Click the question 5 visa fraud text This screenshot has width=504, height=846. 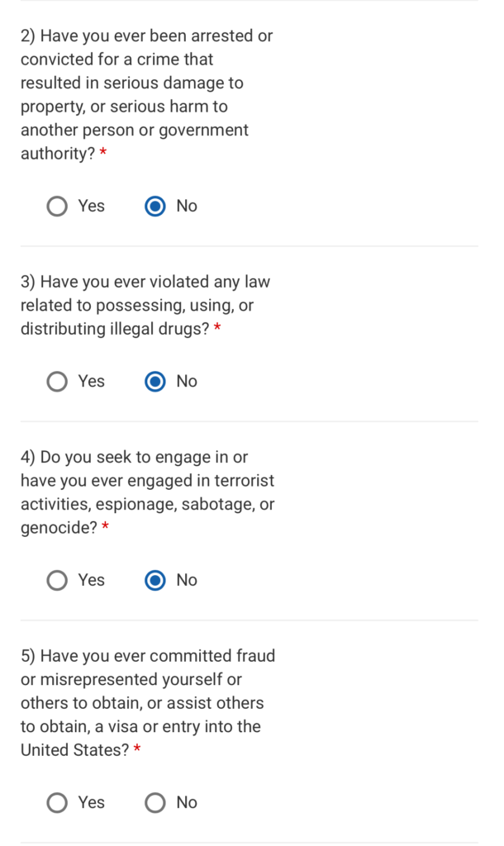145,703
